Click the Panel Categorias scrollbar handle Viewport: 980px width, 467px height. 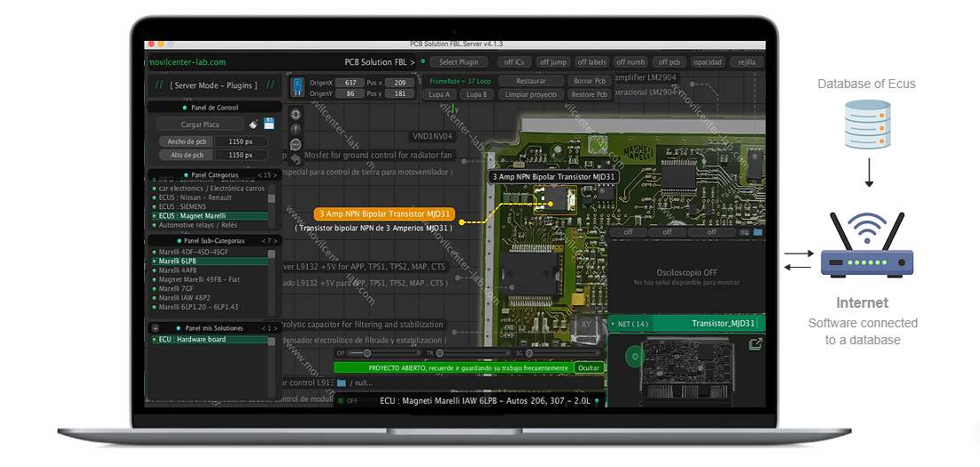[271, 198]
